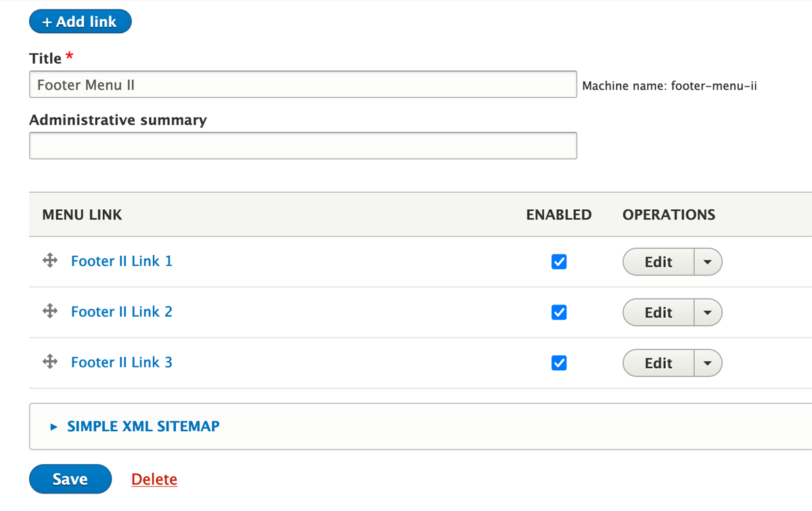
Task: Click drag handle icon for Footer II Link 1
Action: click(50, 261)
